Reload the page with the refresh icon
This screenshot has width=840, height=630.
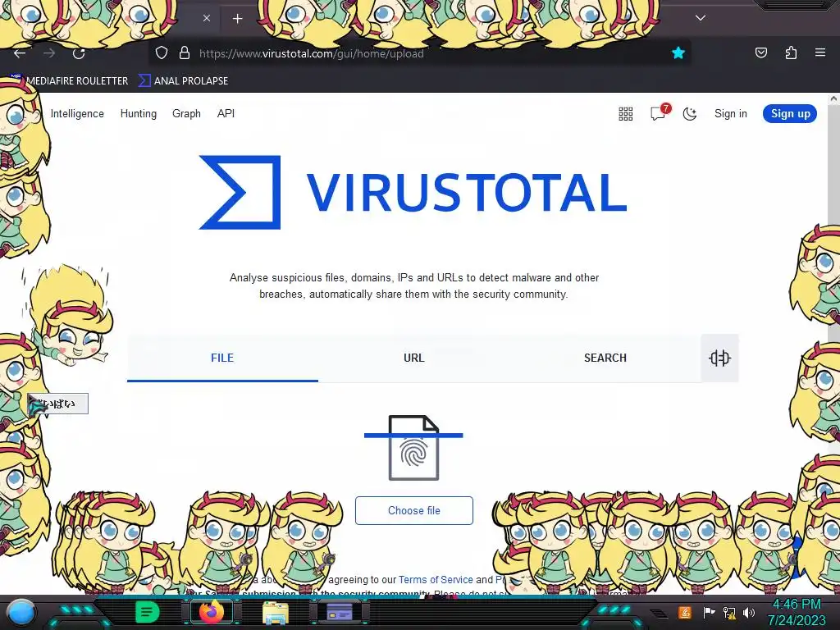point(79,53)
